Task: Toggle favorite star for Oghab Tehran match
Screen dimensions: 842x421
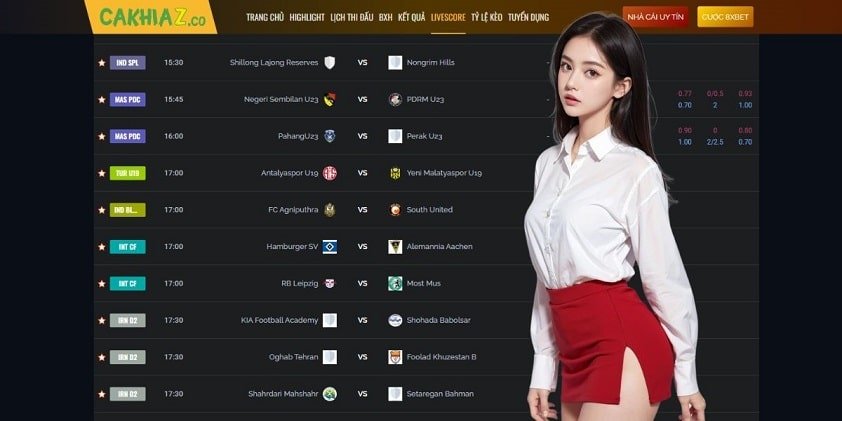Action: pyautogui.click(x=101, y=357)
